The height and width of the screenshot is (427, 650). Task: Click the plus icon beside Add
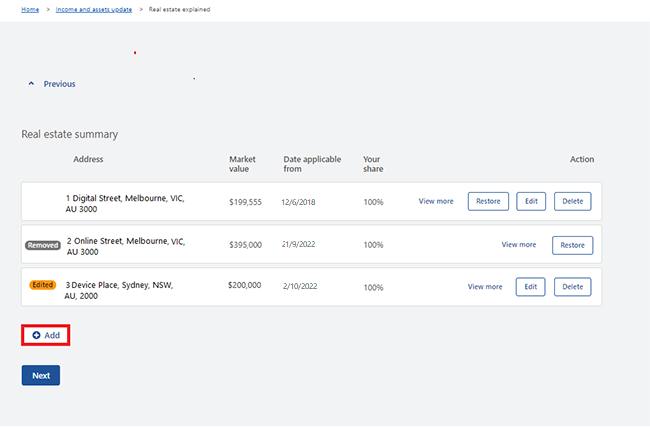coord(36,335)
